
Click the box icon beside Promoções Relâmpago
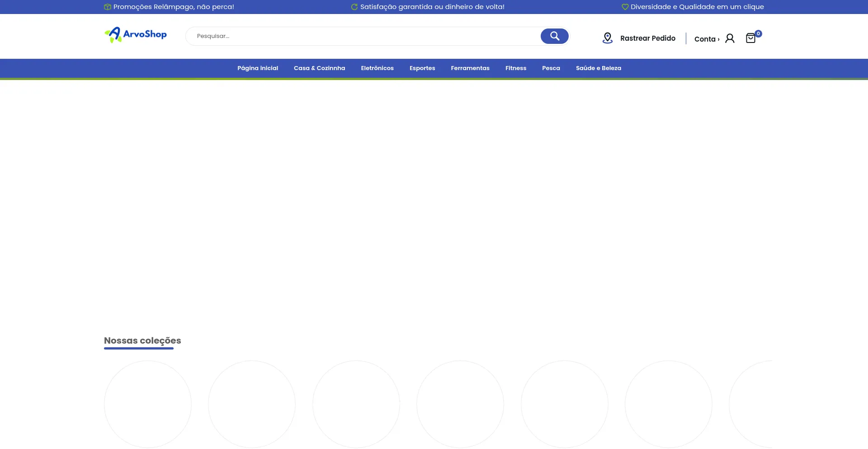(x=108, y=7)
